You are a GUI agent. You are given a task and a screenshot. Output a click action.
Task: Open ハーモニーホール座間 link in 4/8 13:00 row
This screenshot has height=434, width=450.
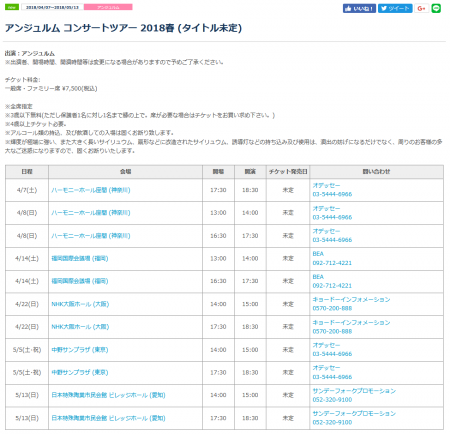tap(91, 213)
